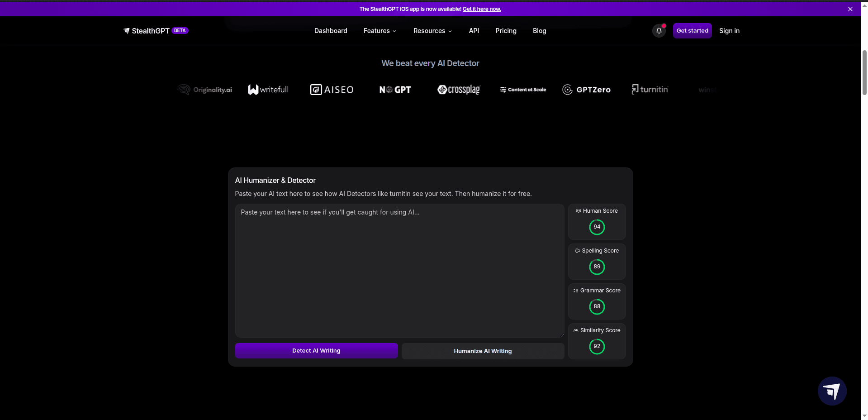
Task: Click the writefull logo
Action: click(x=268, y=90)
